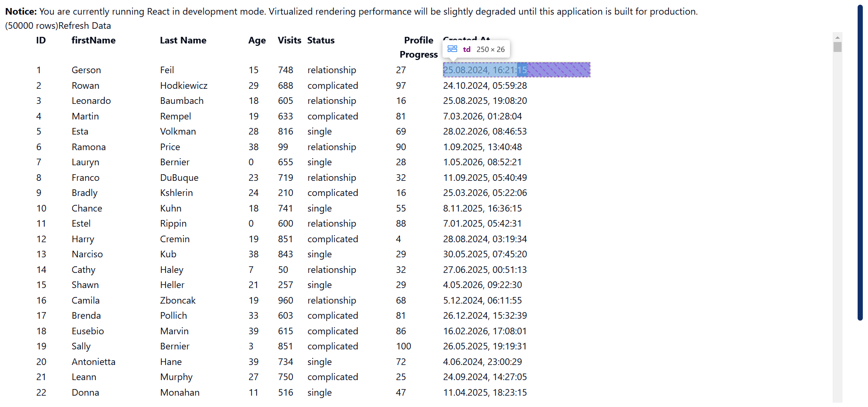Select the highlighted date cell 25.08.2024, 16:21:15

point(517,70)
